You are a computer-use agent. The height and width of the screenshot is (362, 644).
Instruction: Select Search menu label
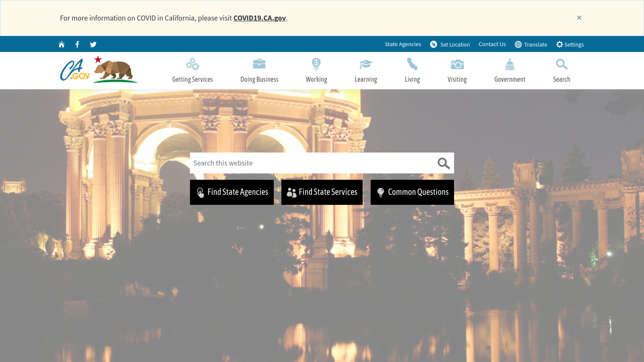point(561,79)
